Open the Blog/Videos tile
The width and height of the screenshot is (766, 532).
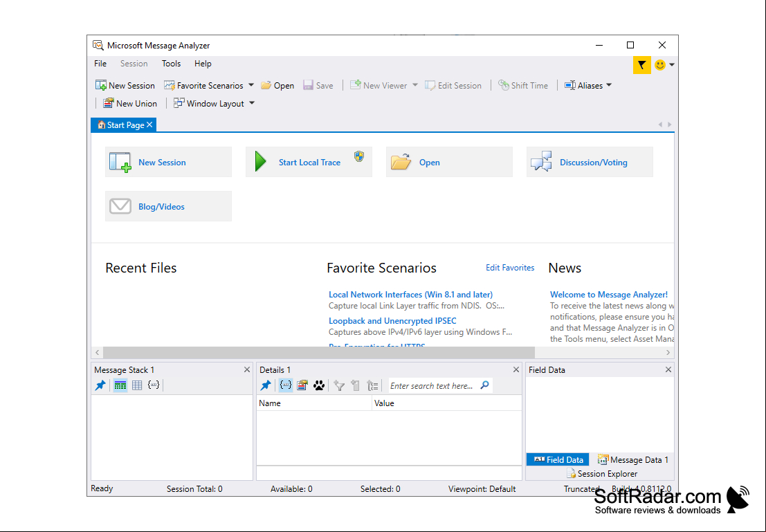169,206
